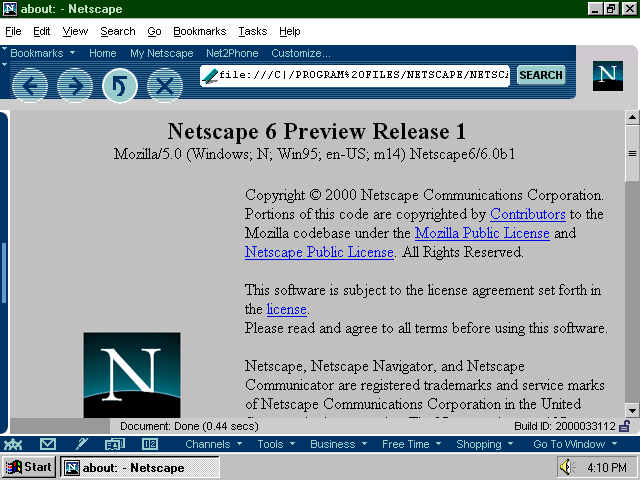Viewport: 640px width, 480px height.
Task: Open Mail via the envelope icon
Action: 47,444
